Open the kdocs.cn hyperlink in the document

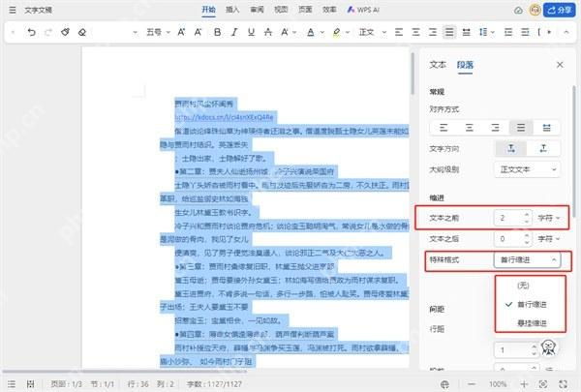224,117
